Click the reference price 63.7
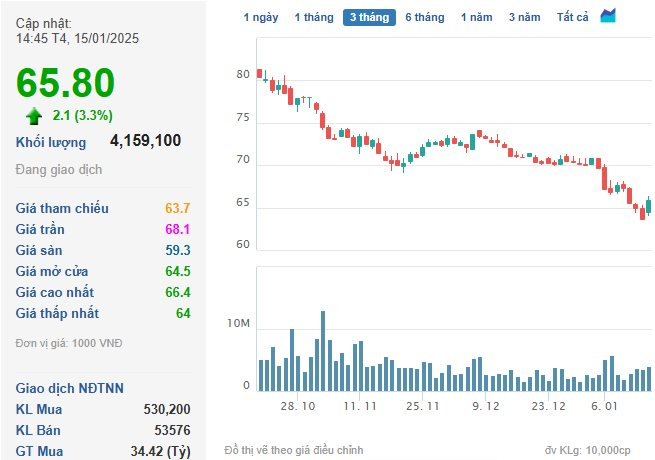 [178, 208]
